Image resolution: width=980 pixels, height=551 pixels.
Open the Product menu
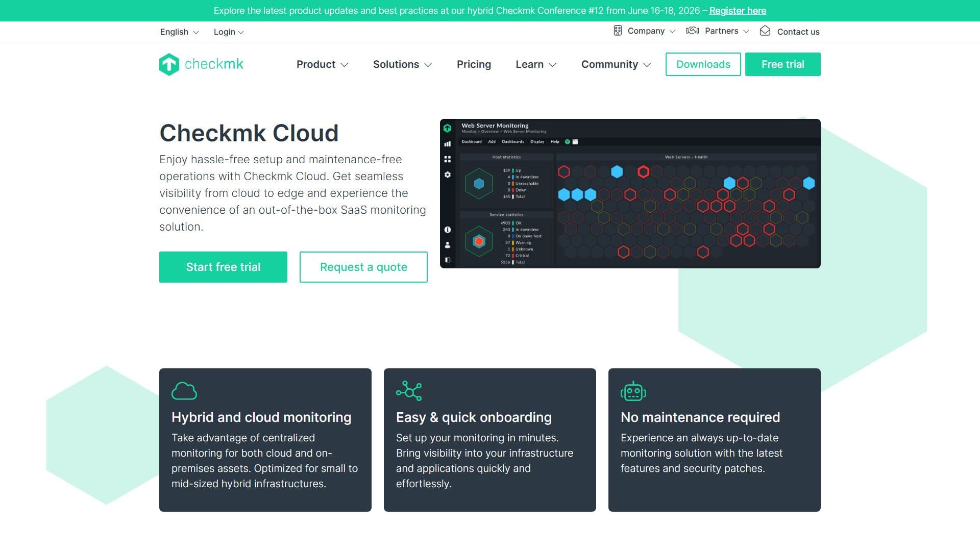[322, 64]
